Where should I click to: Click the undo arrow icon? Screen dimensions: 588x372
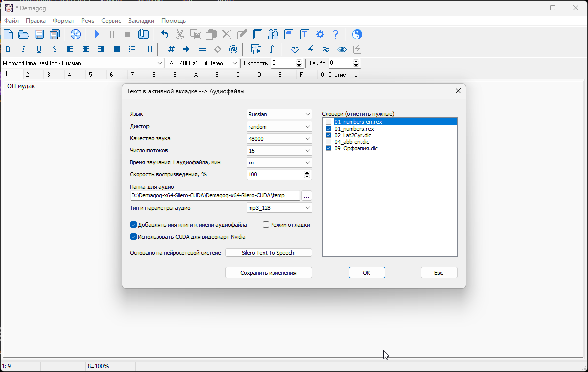point(164,34)
